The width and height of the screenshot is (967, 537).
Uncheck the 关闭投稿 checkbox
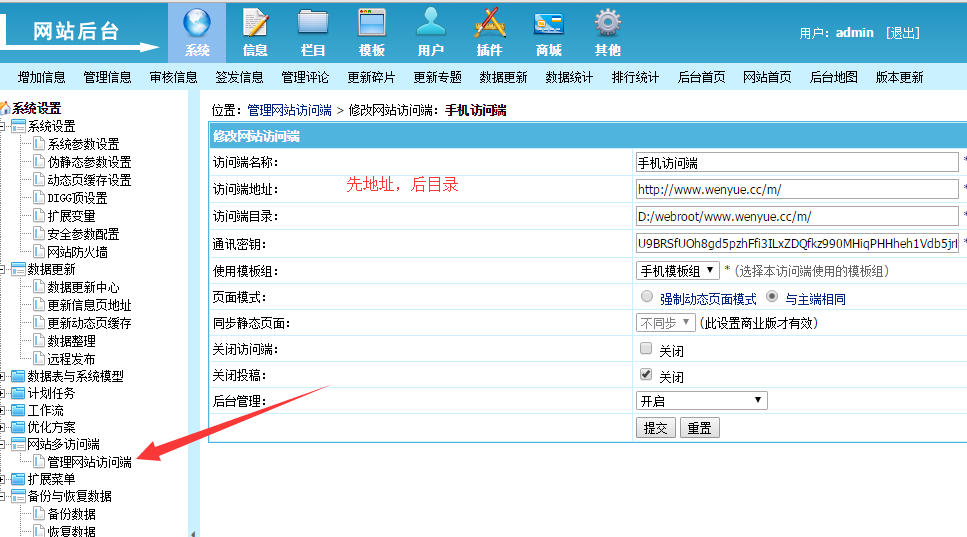[x=646, y=375]
